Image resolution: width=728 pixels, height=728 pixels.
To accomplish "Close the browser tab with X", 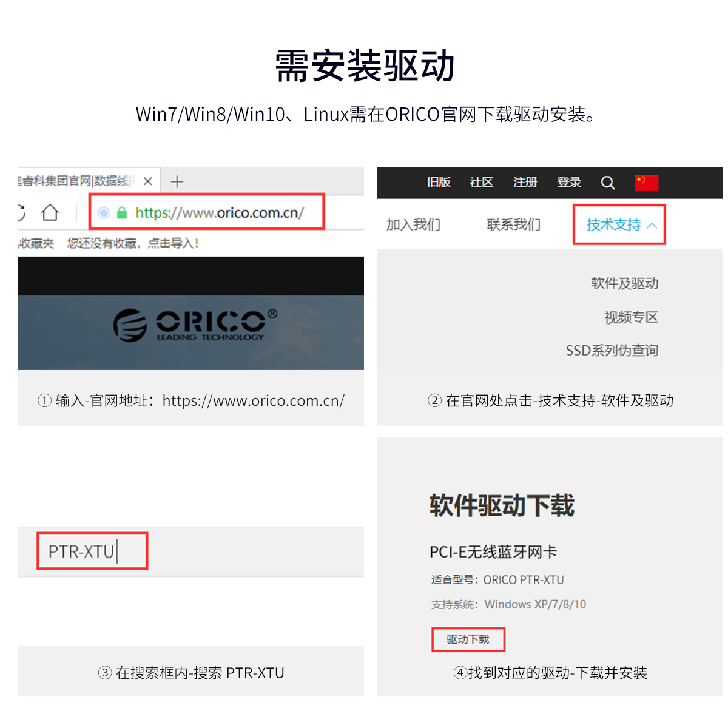I will tap(147, 181).
